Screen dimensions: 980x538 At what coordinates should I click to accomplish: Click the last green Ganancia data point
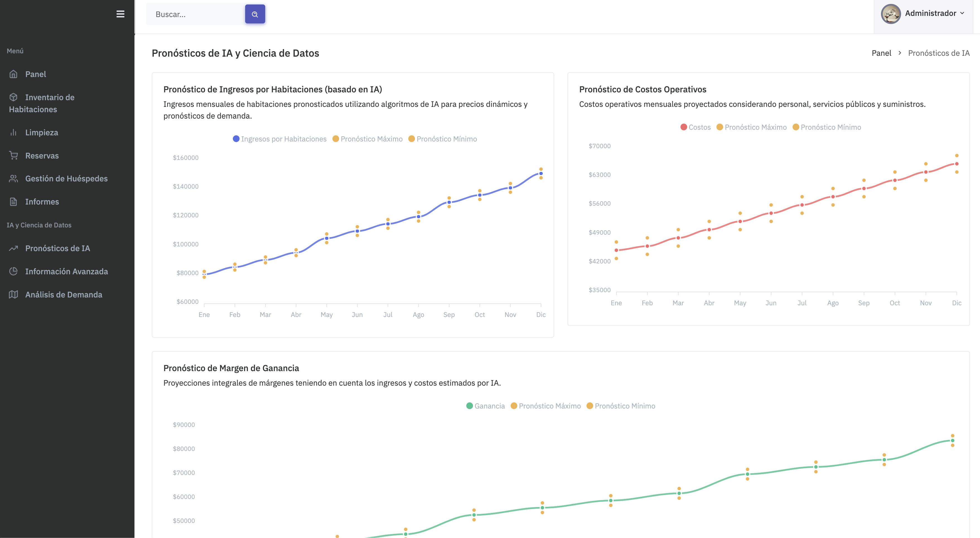tap(952, 441)
